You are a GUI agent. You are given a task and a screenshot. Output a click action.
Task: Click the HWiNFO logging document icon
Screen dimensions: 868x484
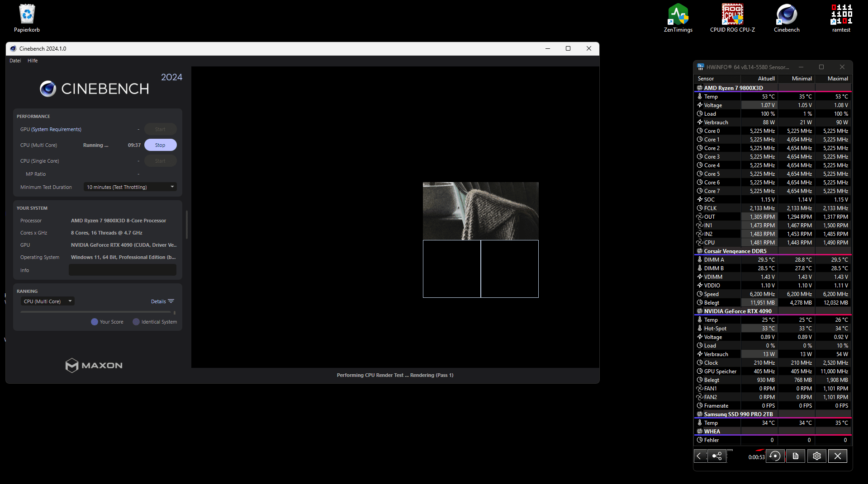click(795, 456)
